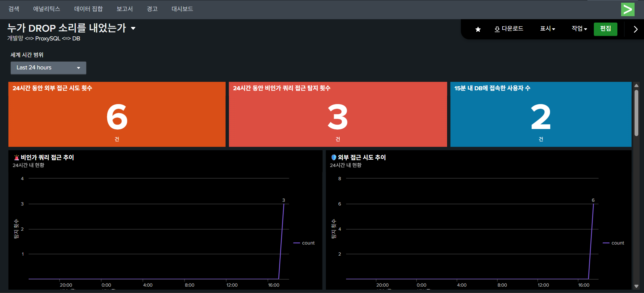Image resolution: width=644 pixels, height=293 pixels.
Task: Go to the 경고 tab
Action: [x=152, y=9]
